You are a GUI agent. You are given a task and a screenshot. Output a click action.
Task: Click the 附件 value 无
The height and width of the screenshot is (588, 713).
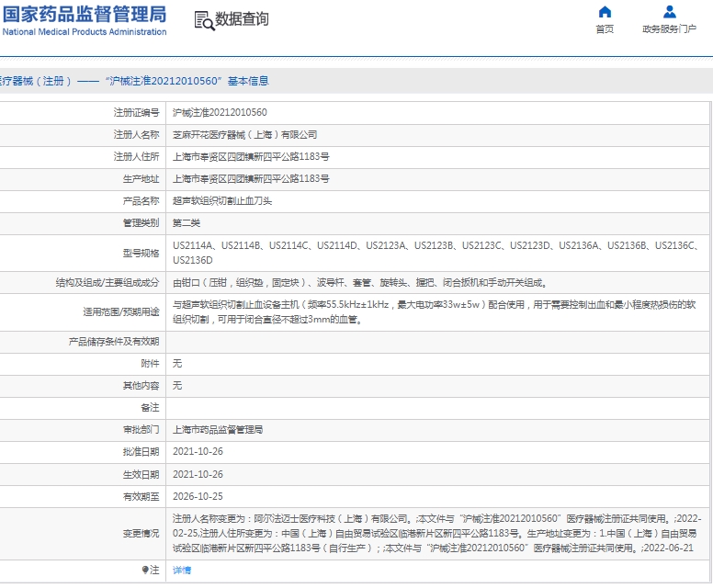tap(177, 363)
